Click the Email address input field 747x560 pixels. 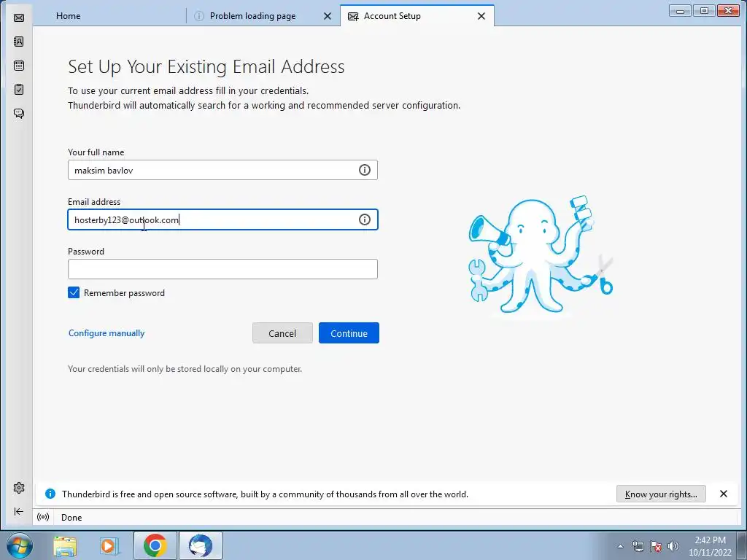pos(222,219)
